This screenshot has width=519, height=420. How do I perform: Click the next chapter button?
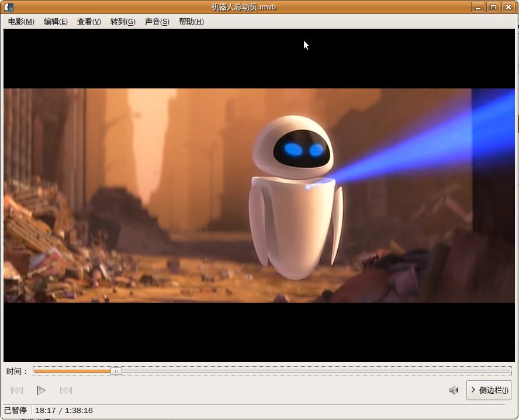66,390
